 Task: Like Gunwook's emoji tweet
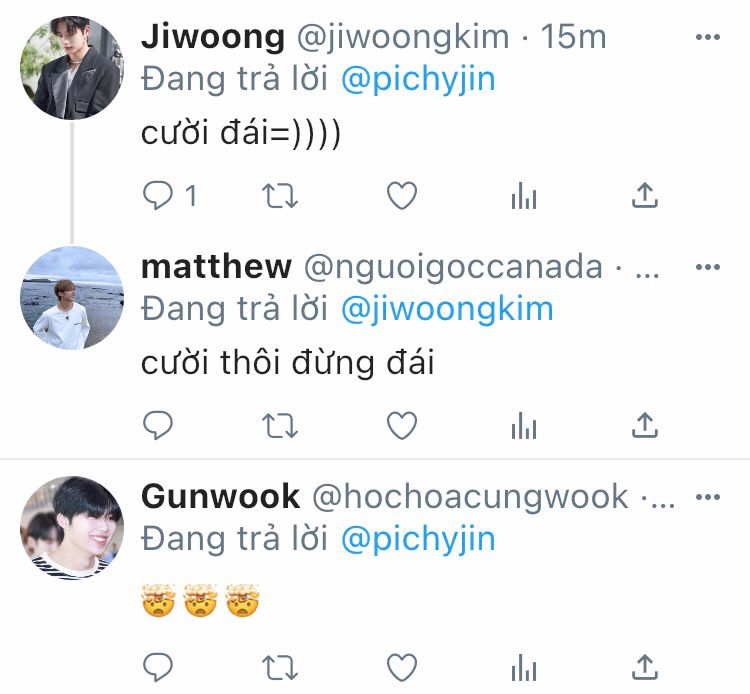click(402, 667)
